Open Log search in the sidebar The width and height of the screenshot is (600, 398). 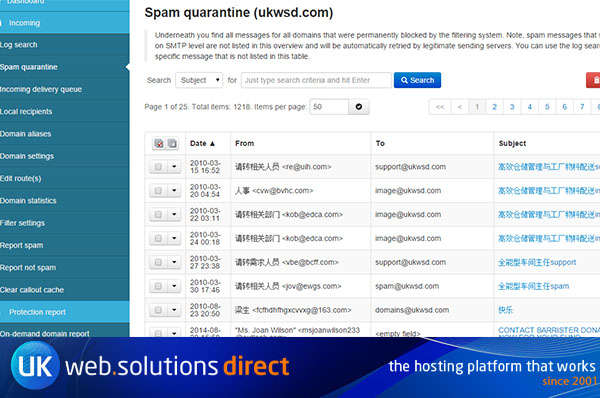tap(18, 45)
